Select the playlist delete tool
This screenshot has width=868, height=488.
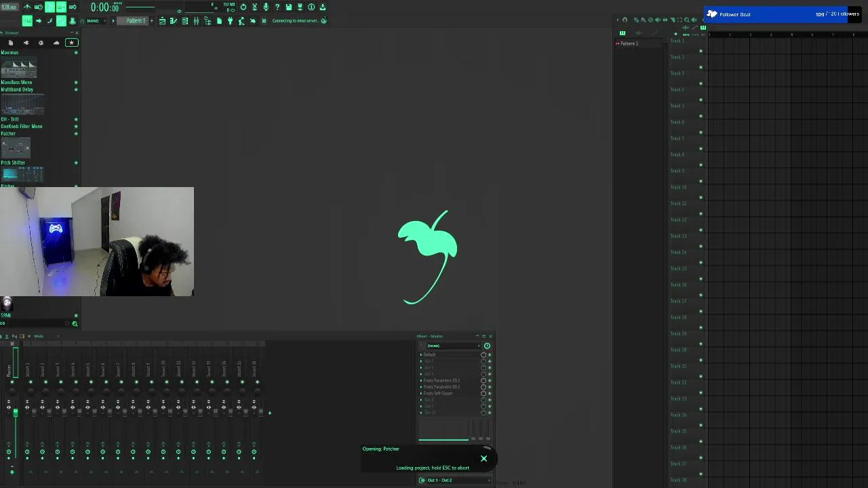[650, 20]
